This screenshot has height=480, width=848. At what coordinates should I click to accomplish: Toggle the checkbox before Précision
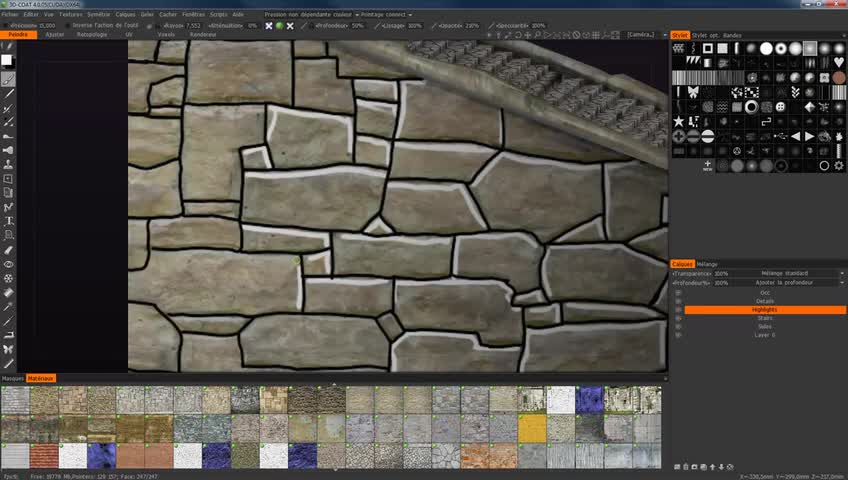click(x=5, y=25)
